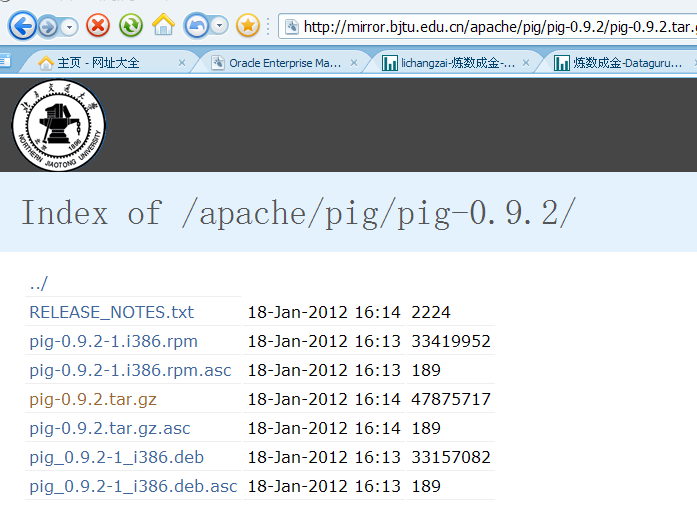
Task: Open Favorites with the star icon
Action: click(248, 25)
